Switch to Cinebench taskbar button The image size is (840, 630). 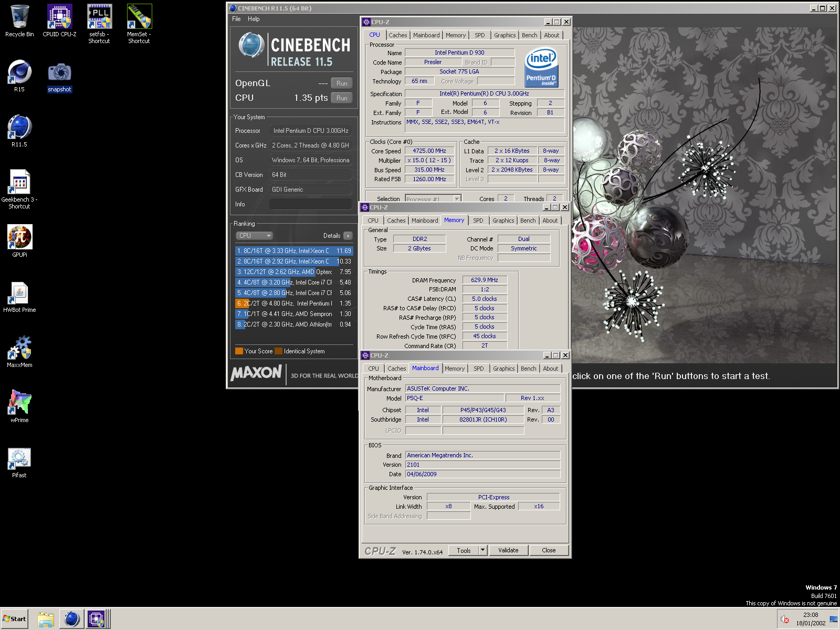point(71,619)
